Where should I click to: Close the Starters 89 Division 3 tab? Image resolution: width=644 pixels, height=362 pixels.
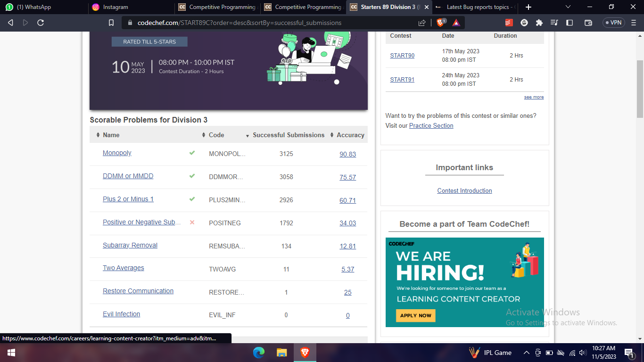(427, 7)
